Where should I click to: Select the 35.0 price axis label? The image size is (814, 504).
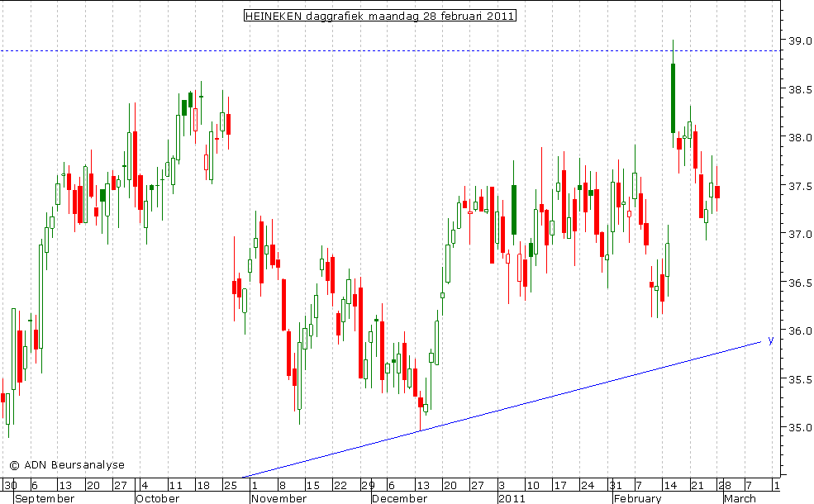pos(799,428)
